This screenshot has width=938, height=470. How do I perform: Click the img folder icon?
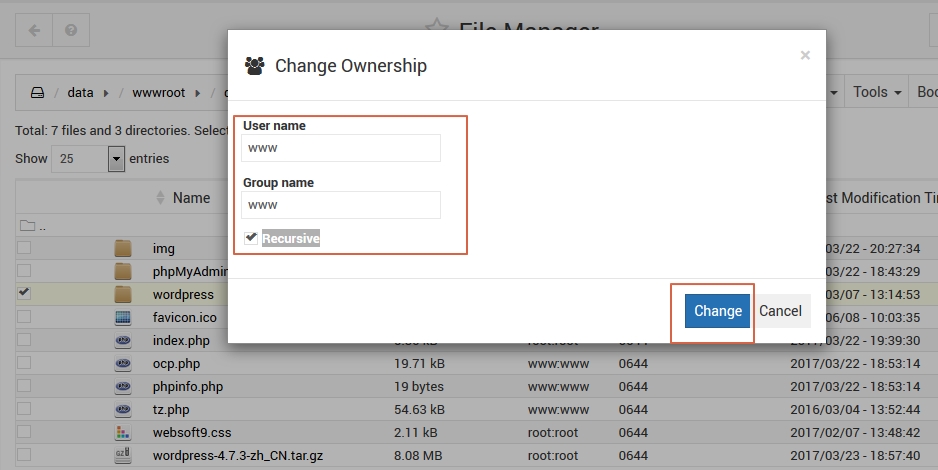pyautogui.click(x=123, y=248)
